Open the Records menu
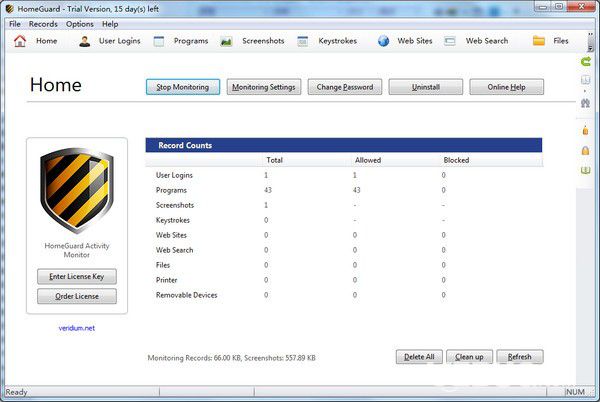This screenshot has height=402, width=600. 43,24
